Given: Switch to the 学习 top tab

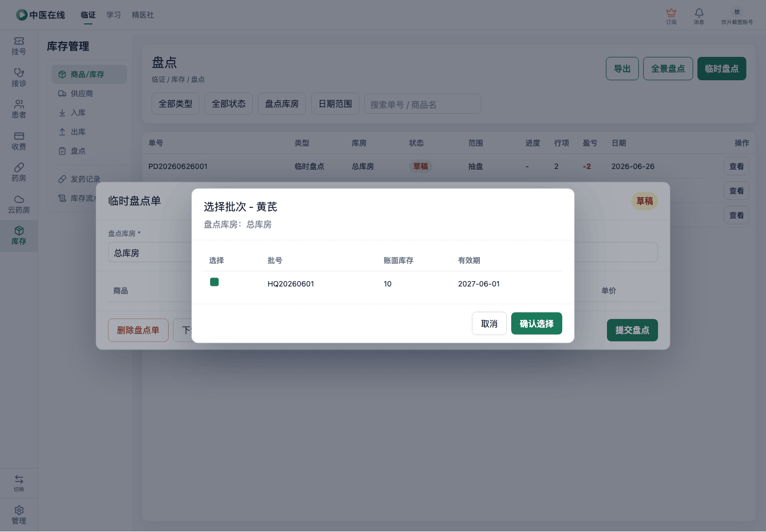Looking at the screenshot, I should (114, 15).
